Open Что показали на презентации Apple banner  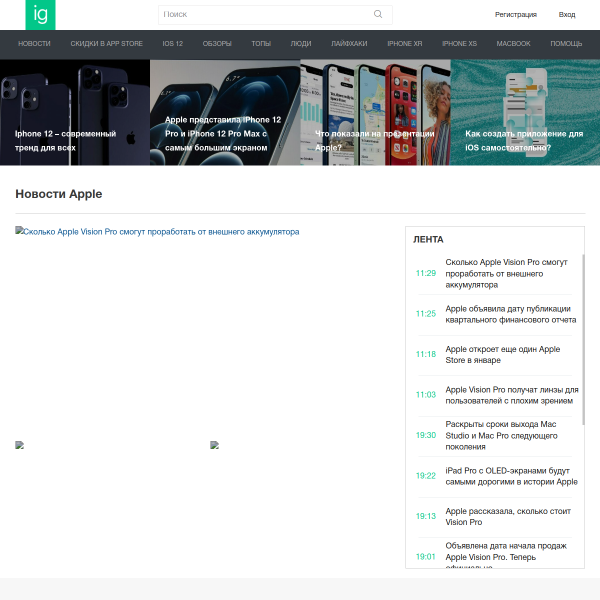[375, 112]
